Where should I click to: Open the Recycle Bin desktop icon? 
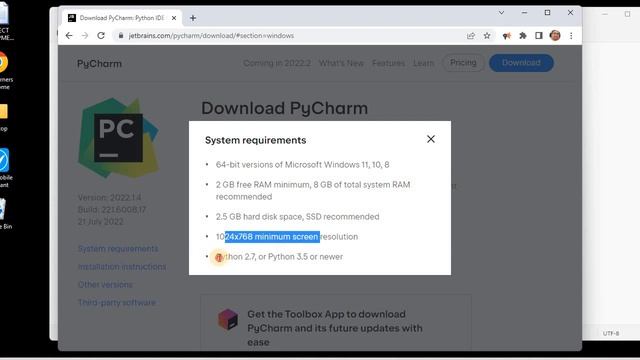click(3, 209)
